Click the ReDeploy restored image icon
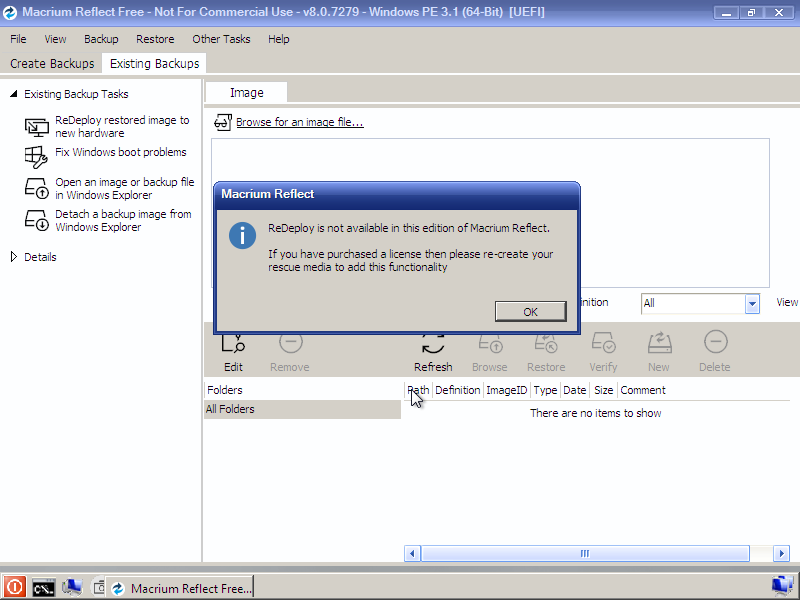 pyautogui.click(x=37, y=127)
